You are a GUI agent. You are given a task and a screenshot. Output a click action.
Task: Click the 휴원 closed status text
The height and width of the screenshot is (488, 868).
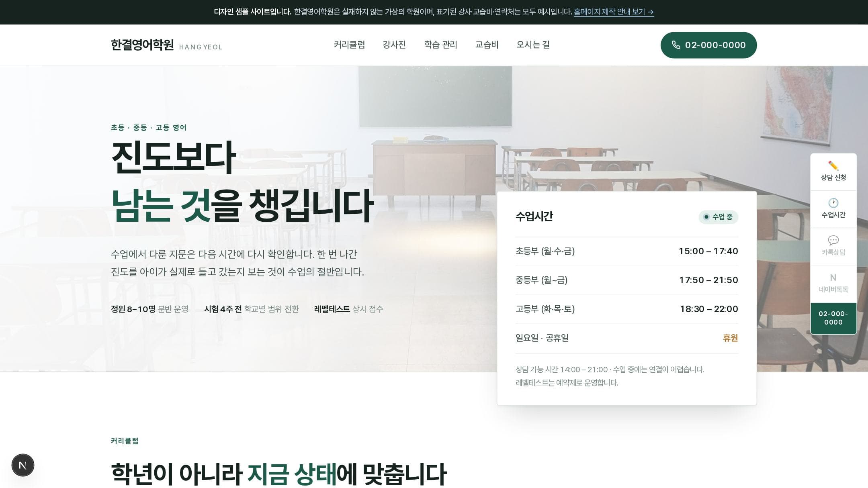(730, 338)
